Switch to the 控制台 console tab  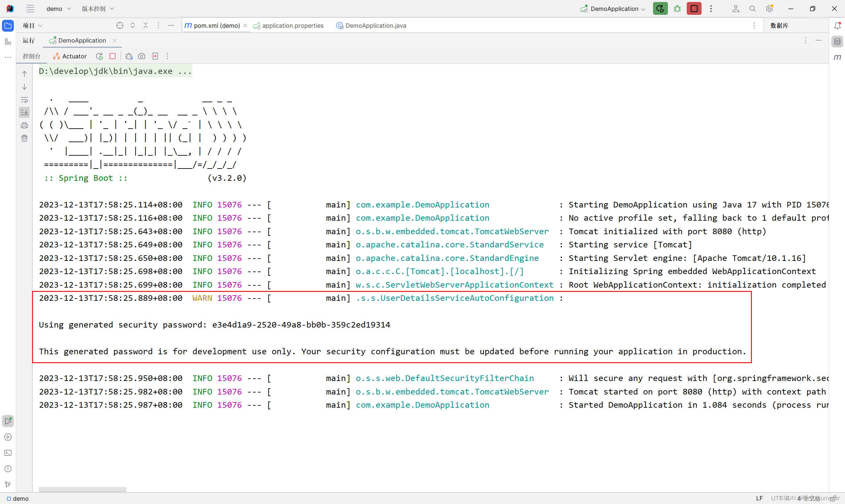pyautogui.click(x=32, y=56)
